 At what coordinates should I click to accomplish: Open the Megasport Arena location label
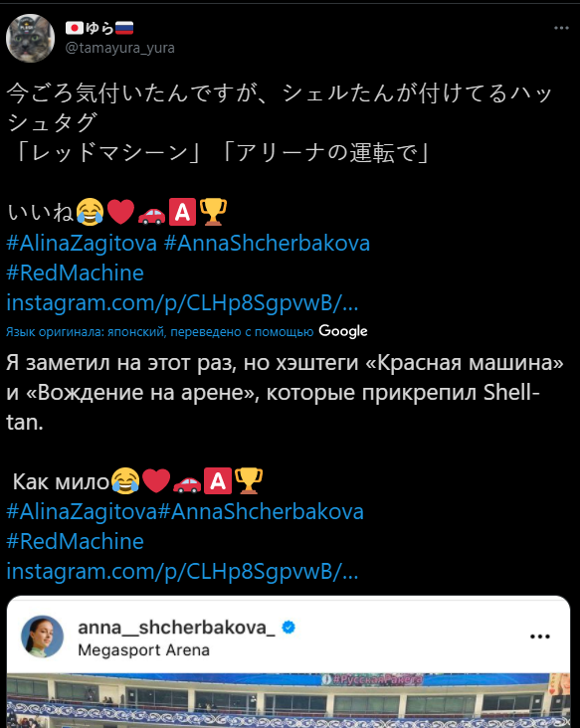coord(143,650)
